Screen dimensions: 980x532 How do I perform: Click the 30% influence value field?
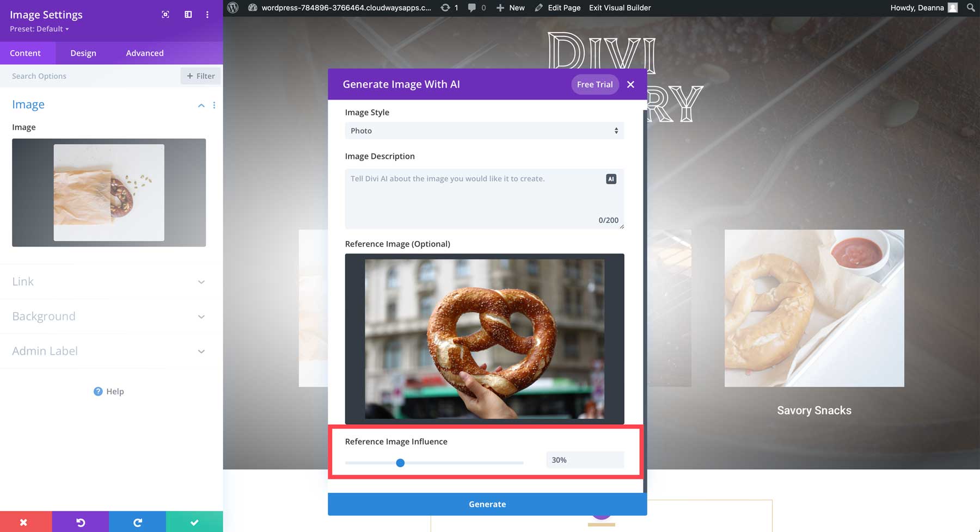(585, 460)
